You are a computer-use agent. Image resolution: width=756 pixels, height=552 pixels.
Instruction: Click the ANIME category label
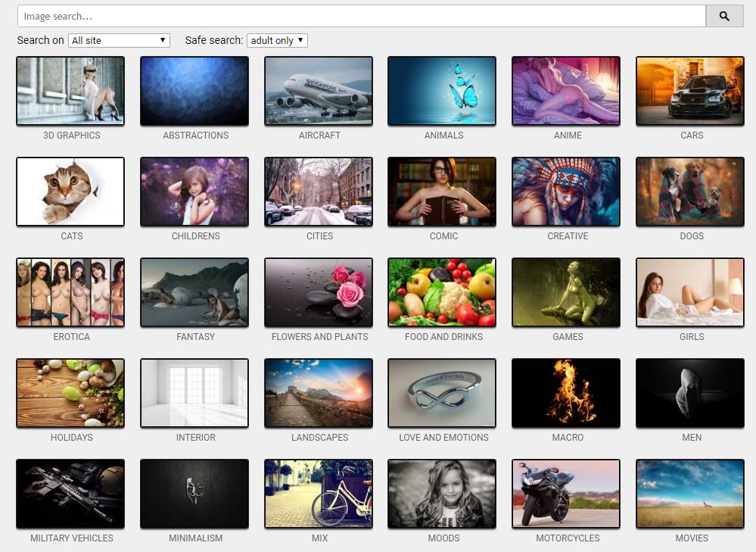coord(568,136)
